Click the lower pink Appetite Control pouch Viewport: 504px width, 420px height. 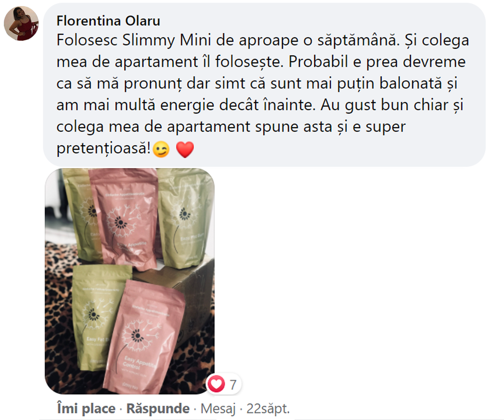(149, 338)
